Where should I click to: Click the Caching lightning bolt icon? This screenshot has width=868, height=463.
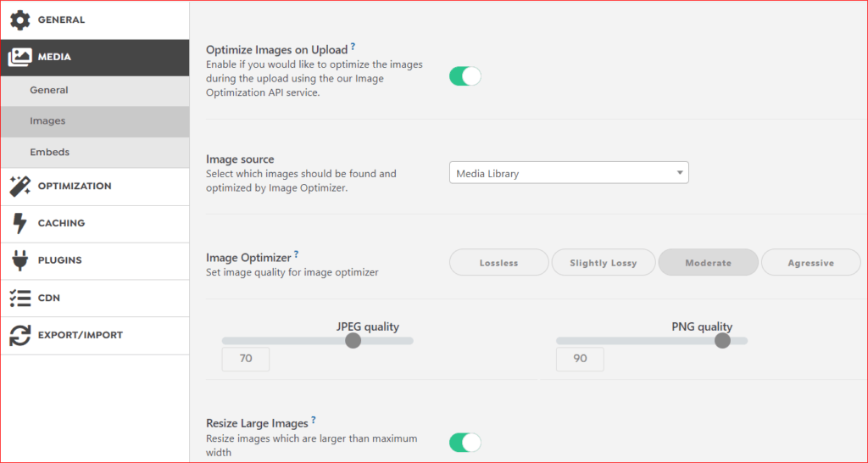point(20,223)
